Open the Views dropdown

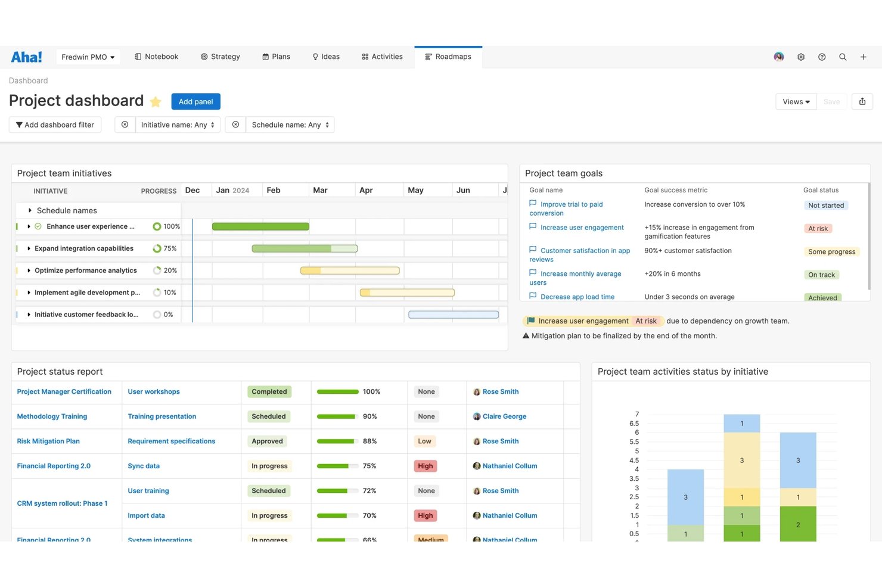coord(796,102)
